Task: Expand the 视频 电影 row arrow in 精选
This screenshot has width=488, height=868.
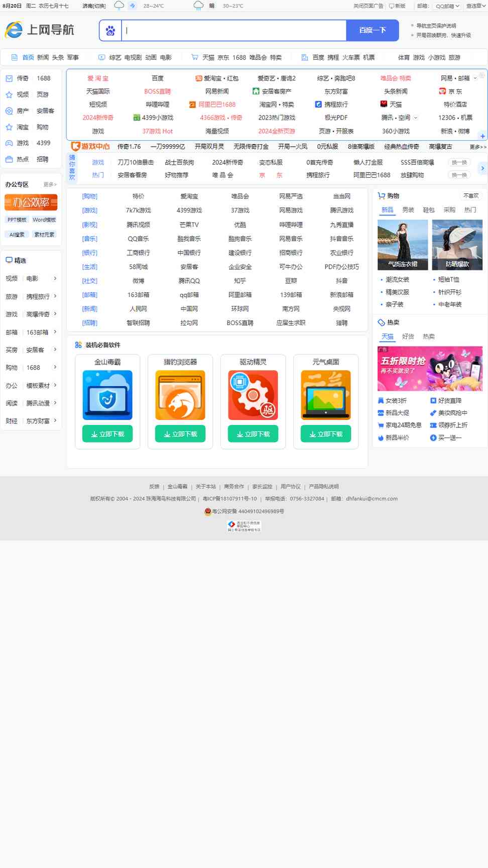Action: click(x=55, y=278)
